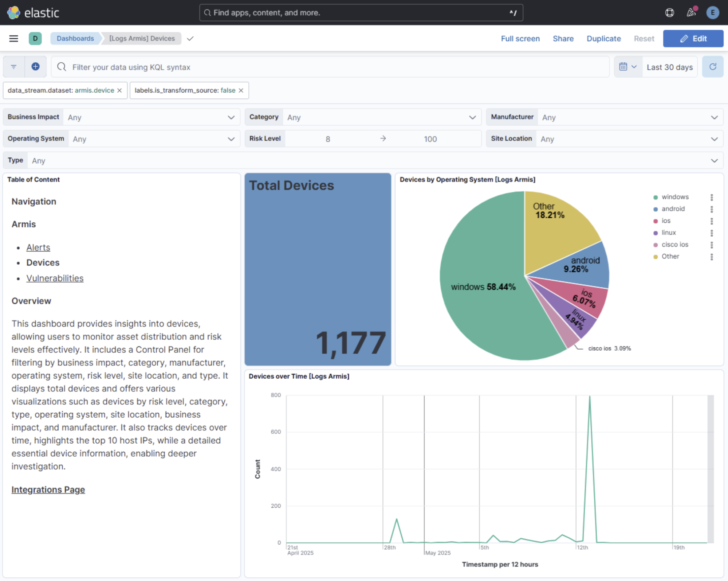Open the filter options menu icon
The width and height of the screenshot is (728, 581).
(13, 67)
